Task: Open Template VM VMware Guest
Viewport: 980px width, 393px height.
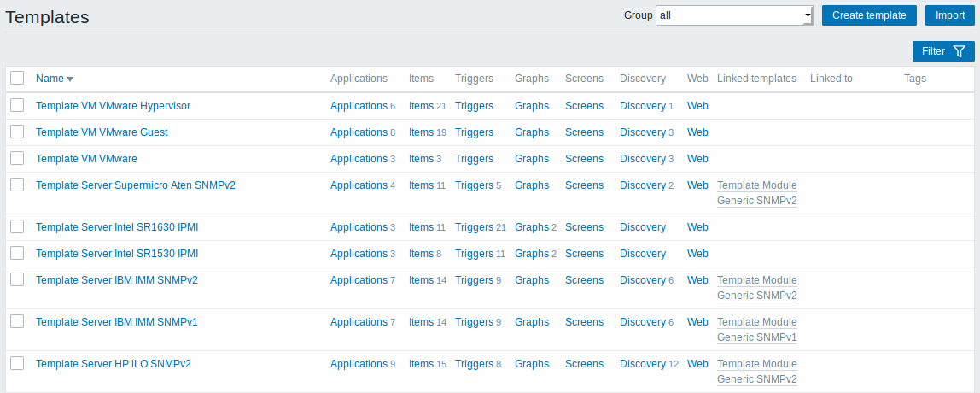Action: point(102,132)
